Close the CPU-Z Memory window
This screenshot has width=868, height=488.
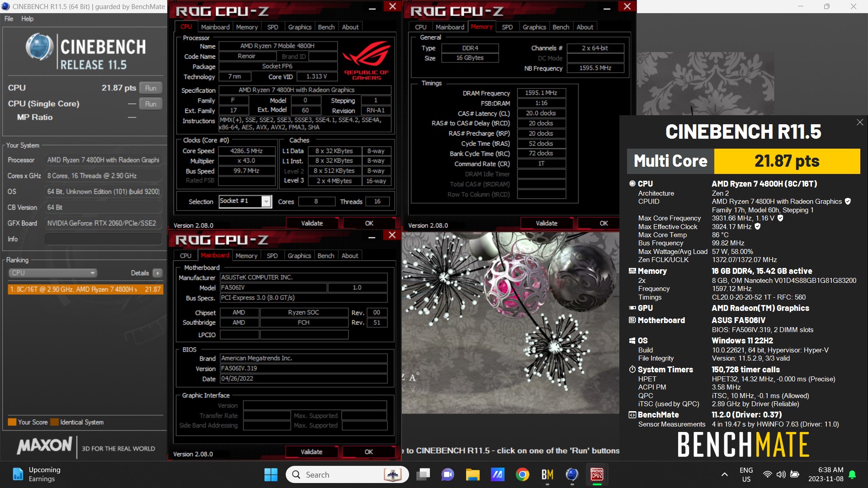[627, 6]
